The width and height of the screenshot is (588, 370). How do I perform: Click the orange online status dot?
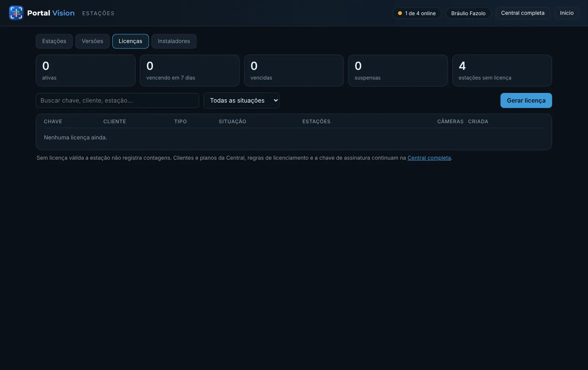click(400, 13)
